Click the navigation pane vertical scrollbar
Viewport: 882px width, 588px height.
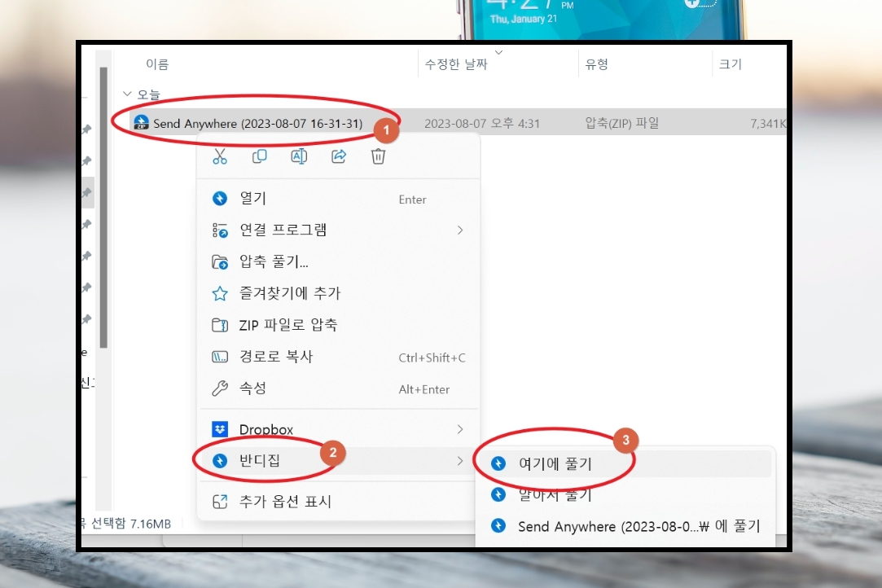tap(103, 207)
